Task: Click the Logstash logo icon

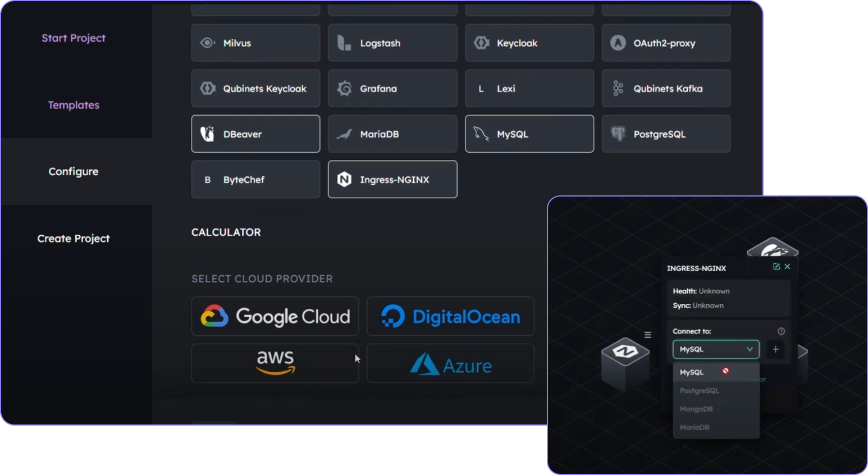Action: (344, 43)
